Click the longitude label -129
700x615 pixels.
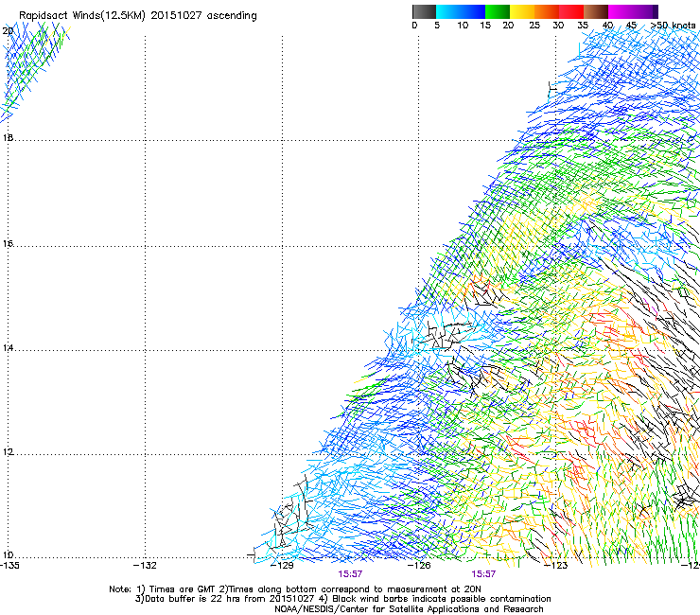(x=283, y=566)
